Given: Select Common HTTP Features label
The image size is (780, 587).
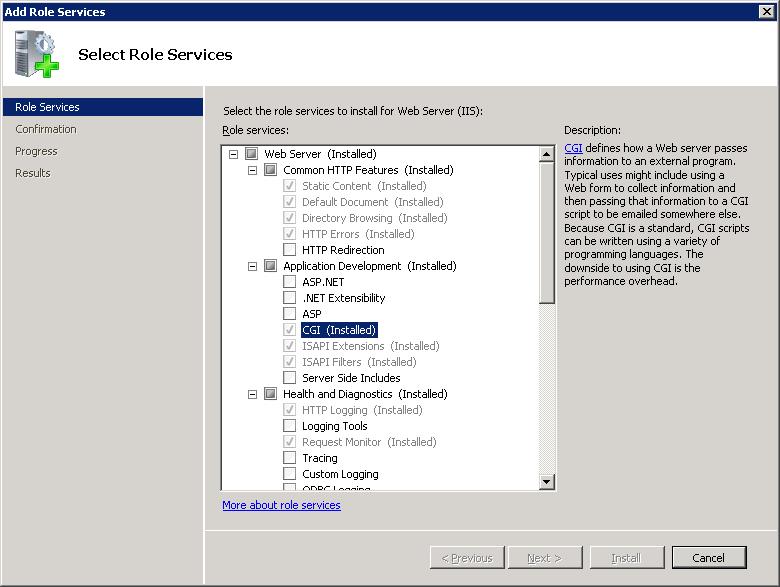Looking at the screenshot, I should pyautogui.click(x=368, y=170).
